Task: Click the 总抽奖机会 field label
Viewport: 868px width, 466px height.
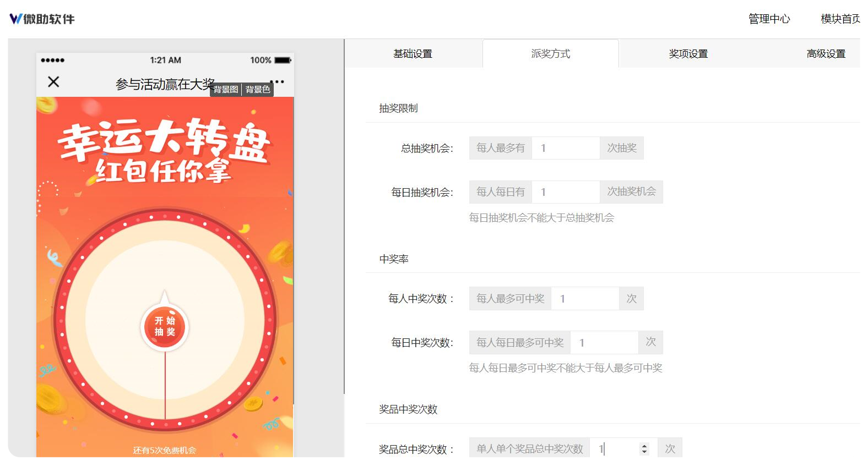Action: coord(427,149)
